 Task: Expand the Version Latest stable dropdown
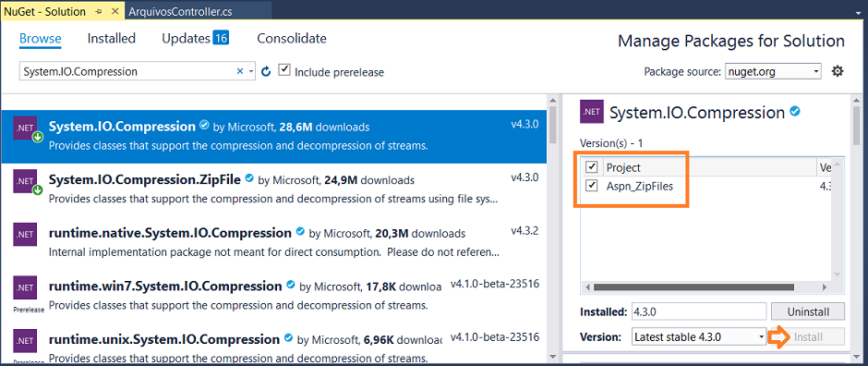coord(699,336)
